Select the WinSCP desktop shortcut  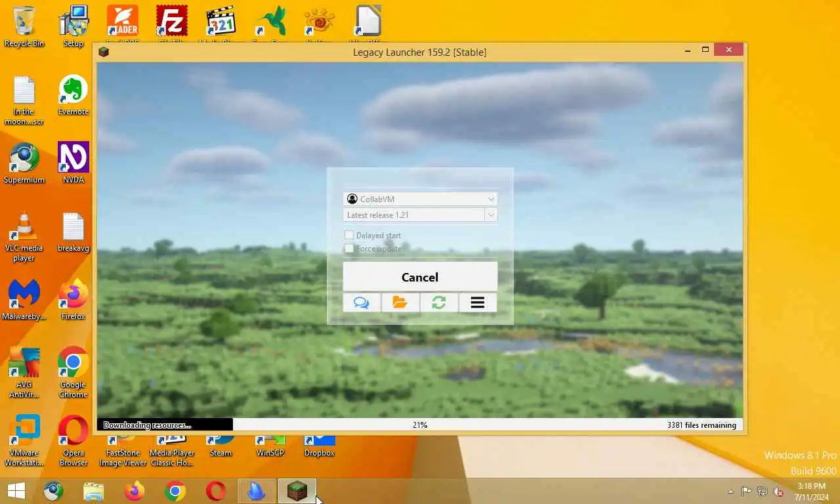(270, 446)
